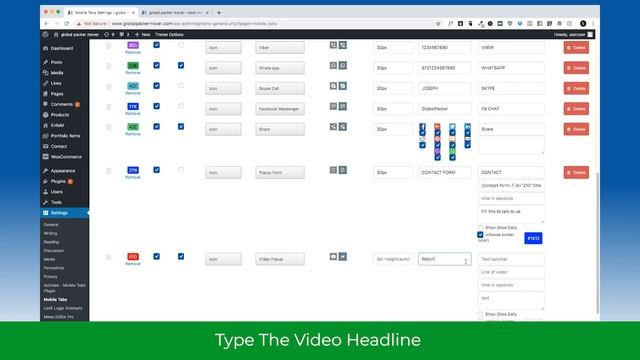Open the Facebook Messenger action dropdown
640x360 pixels.
[280, 109]
